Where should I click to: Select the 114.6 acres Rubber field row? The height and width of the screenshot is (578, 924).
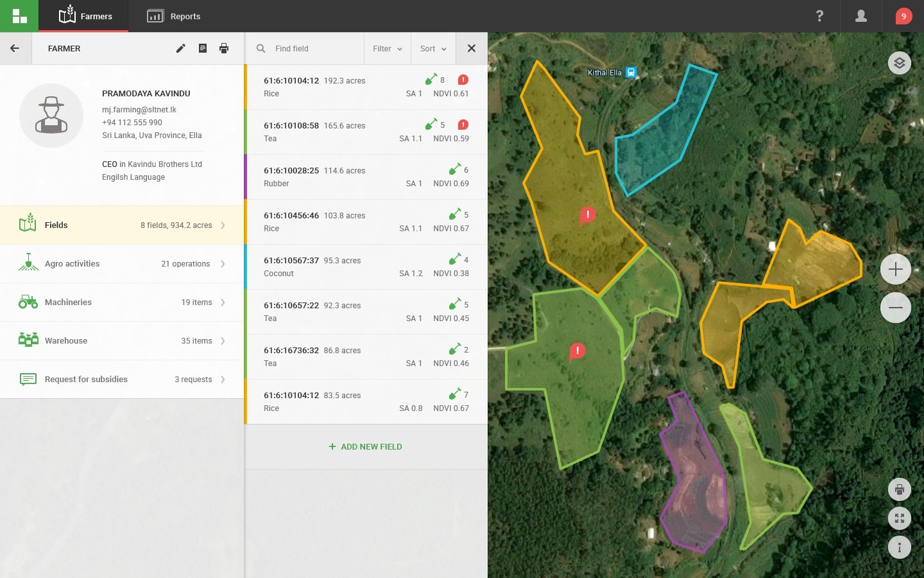pos(366,177)
